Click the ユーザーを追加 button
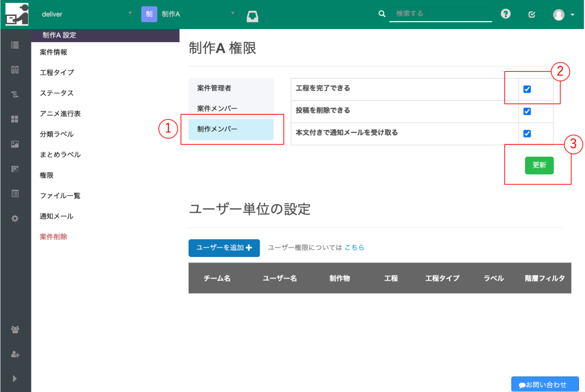The image size is (585, 392). [224, 248]
